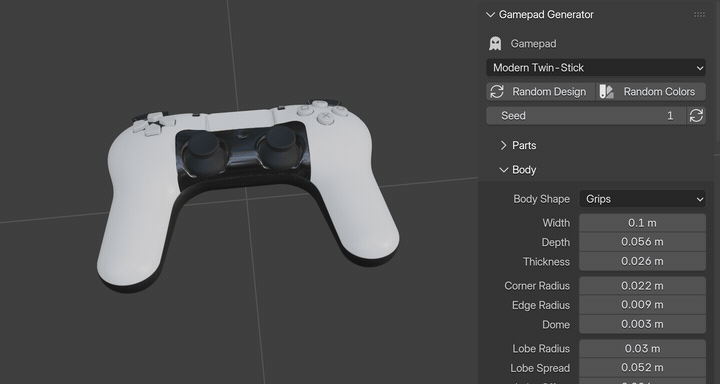Click the Depth 0.056 m field

(x=642, y=242)
